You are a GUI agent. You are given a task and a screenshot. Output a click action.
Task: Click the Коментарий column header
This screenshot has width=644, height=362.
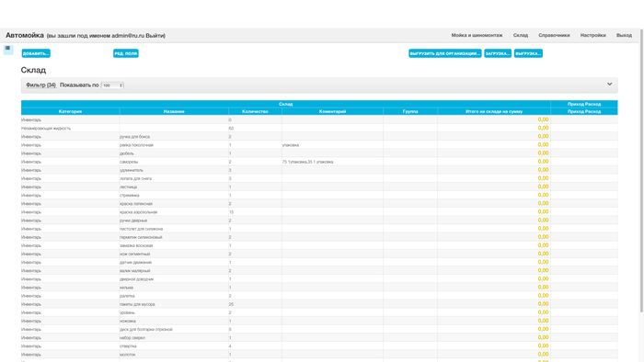(x=332, y=111)
